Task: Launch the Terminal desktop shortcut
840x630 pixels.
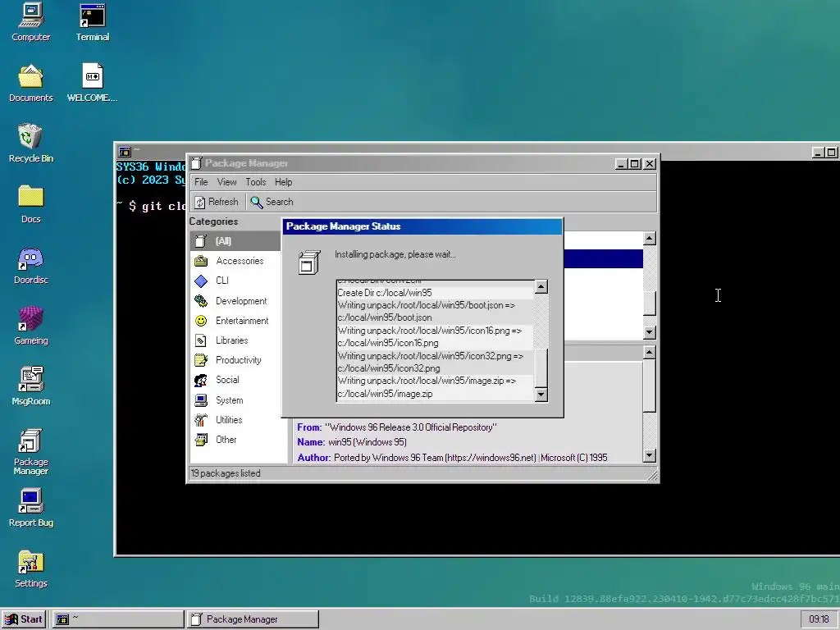Action: 92,22
